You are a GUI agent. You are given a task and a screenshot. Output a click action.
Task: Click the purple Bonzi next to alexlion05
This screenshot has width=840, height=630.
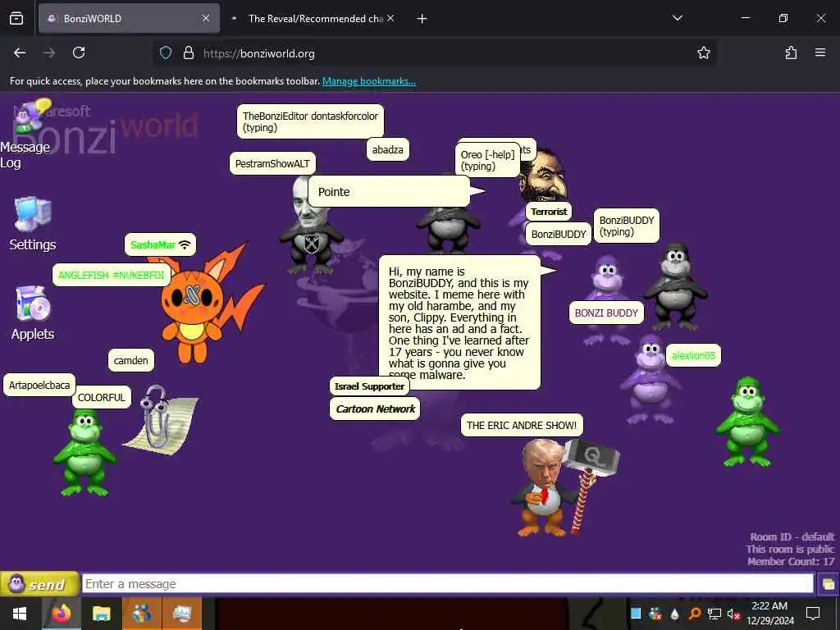point(650,378)
